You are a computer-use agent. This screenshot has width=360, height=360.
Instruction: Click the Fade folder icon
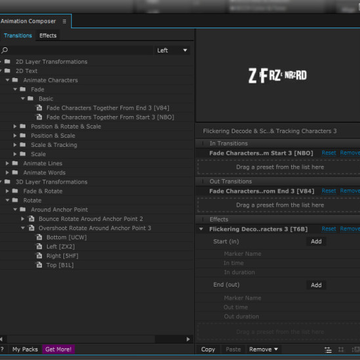tap(23, 89)
